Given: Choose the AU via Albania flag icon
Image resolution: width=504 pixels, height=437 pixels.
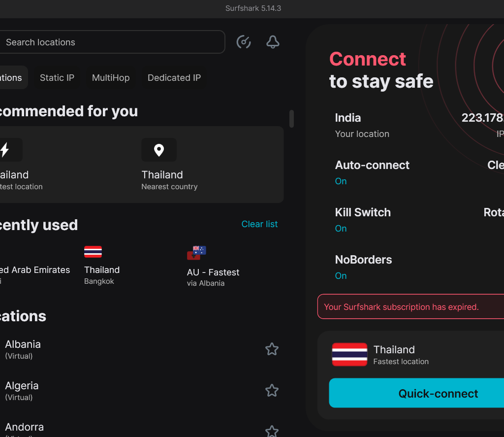Looking at the screenshot, I should point(196,253).
